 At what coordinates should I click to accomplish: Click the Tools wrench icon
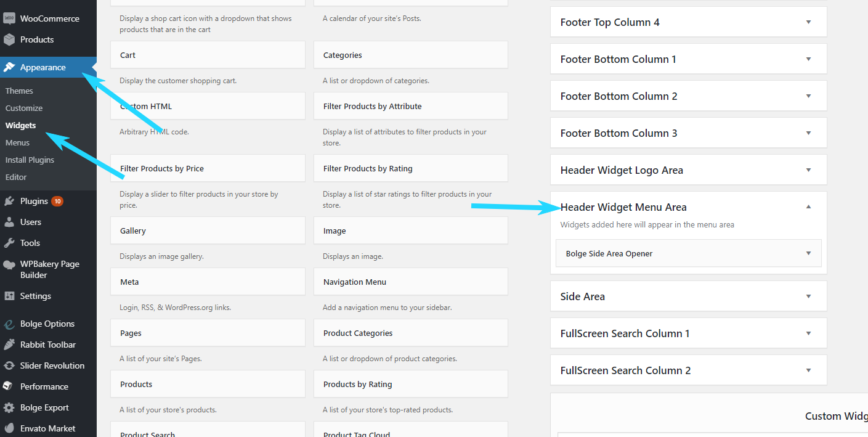tap(9, 243)
